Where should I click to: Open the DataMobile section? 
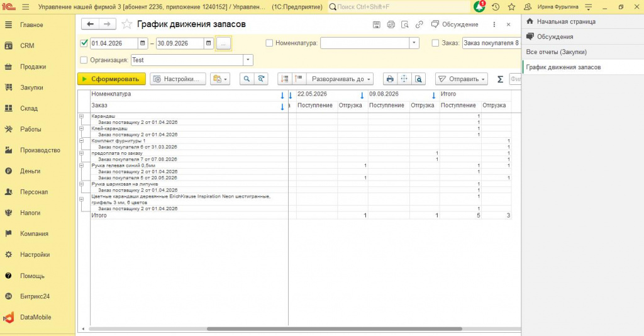(37, 317)
